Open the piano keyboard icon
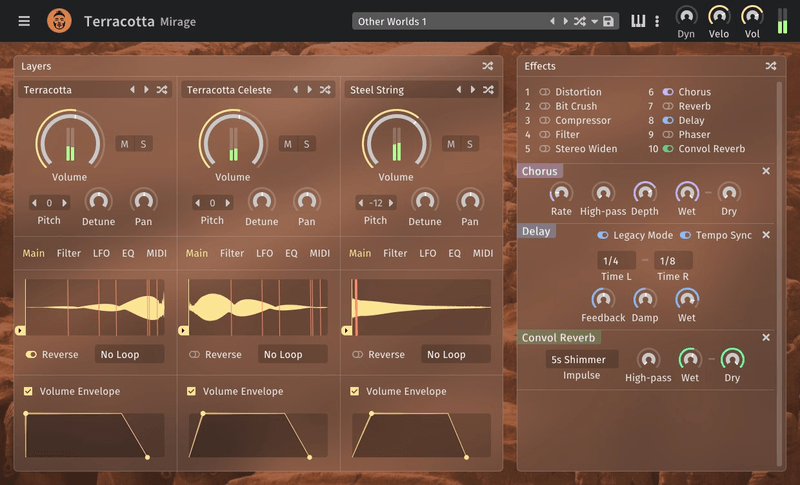Viewport: 800px width, 485px height. coord(638,21)
